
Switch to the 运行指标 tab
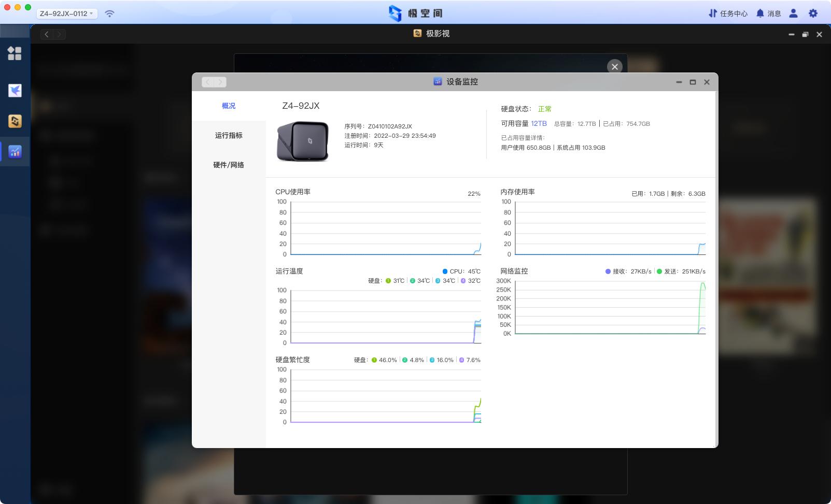point(229,135)
